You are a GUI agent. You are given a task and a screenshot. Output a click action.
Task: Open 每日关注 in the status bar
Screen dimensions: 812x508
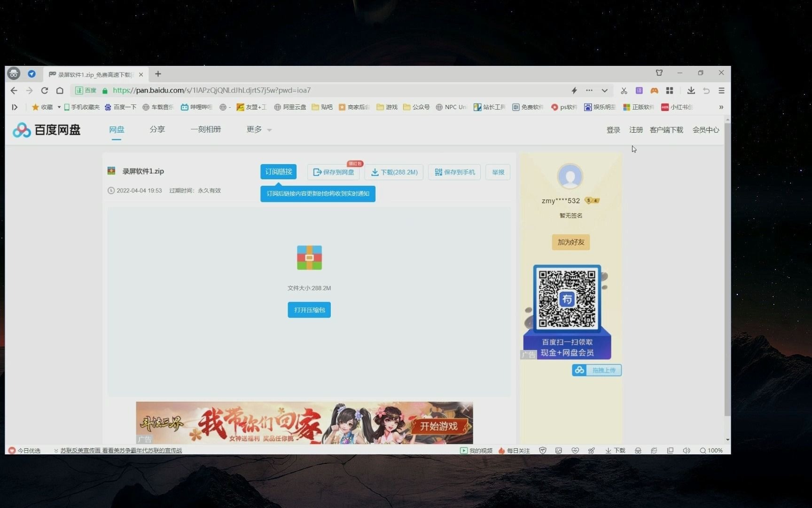click(x=514, y=451)
